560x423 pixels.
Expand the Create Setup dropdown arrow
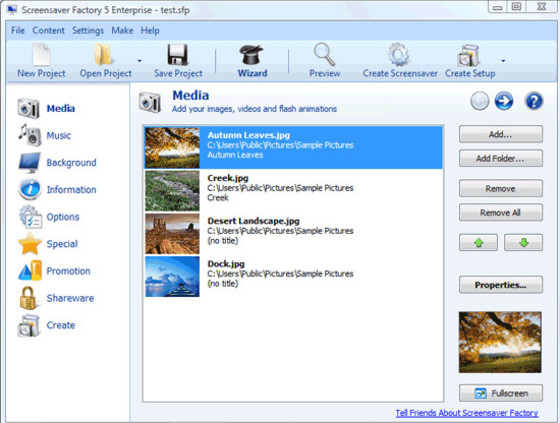pos(503,61)
